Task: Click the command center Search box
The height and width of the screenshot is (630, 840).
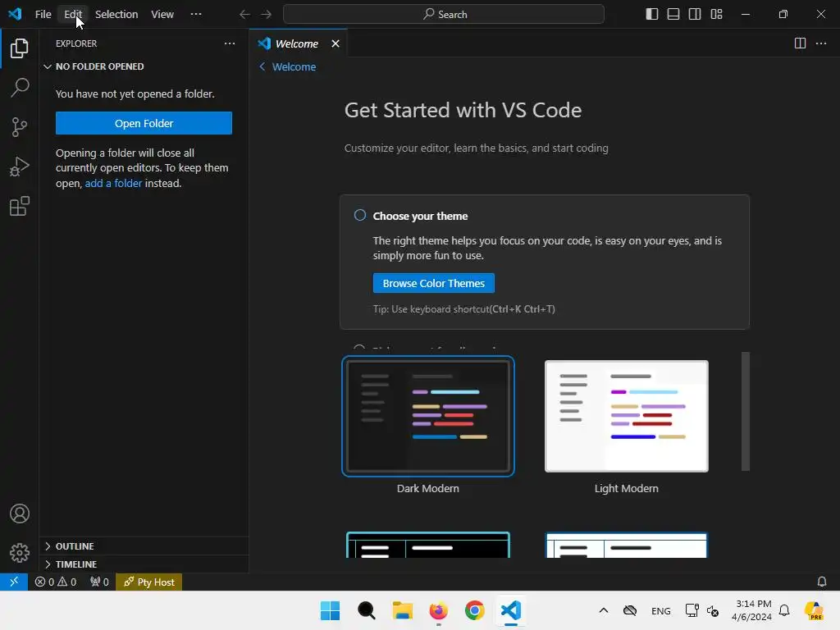Action: point(444,15)
